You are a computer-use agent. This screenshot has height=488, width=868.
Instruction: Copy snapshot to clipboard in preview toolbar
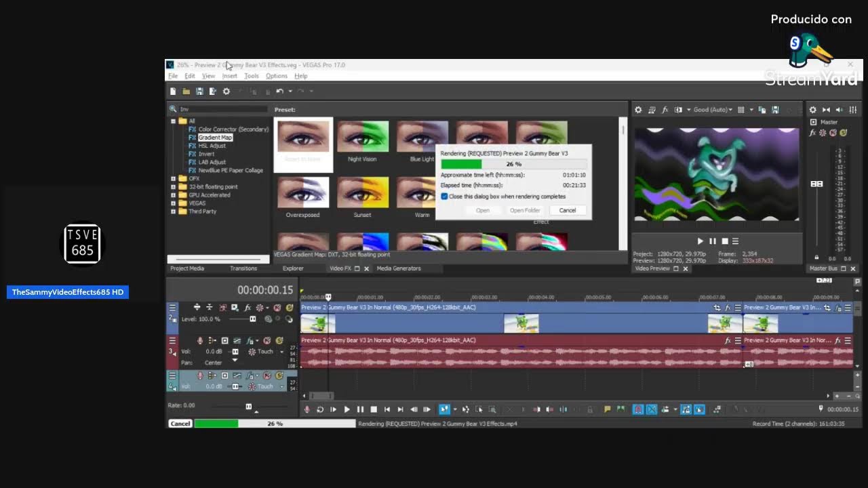point(762,110)
